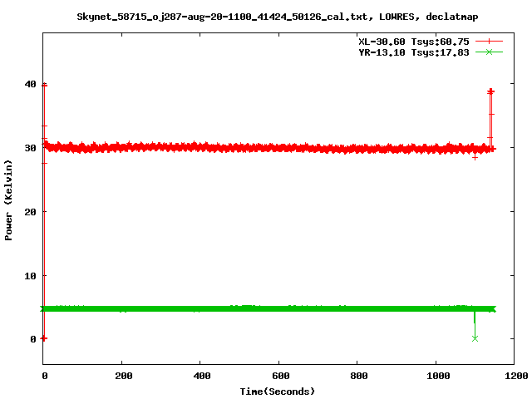This screenshot has width=532, height=399.
Task: Click x-axis tick label 1000
Action: (x=438, y=376)
